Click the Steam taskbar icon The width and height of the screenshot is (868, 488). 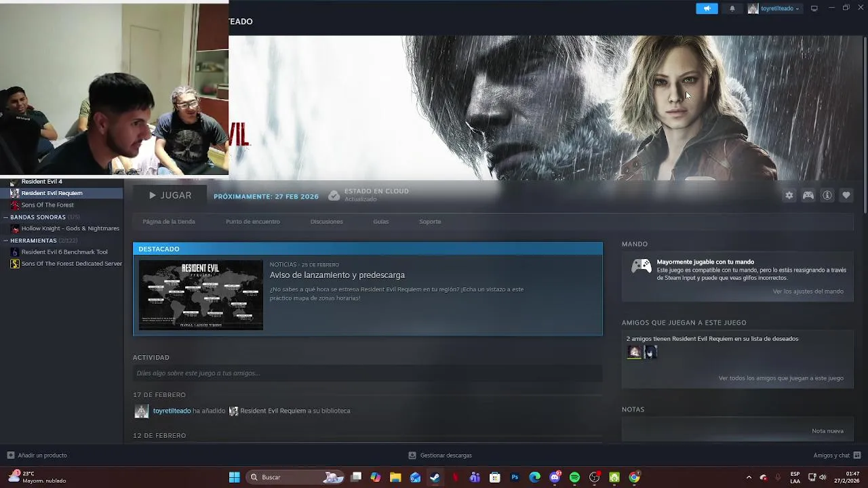click(435, 477)
